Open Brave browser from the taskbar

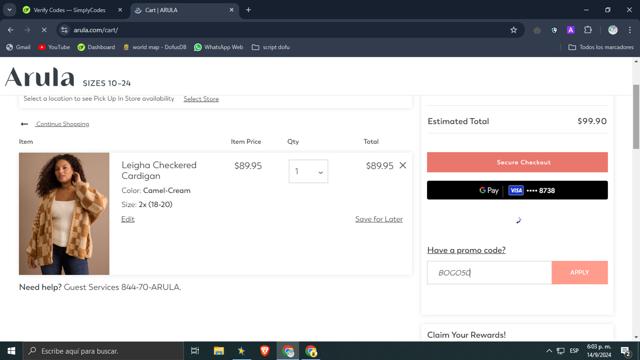pos(265,351)
